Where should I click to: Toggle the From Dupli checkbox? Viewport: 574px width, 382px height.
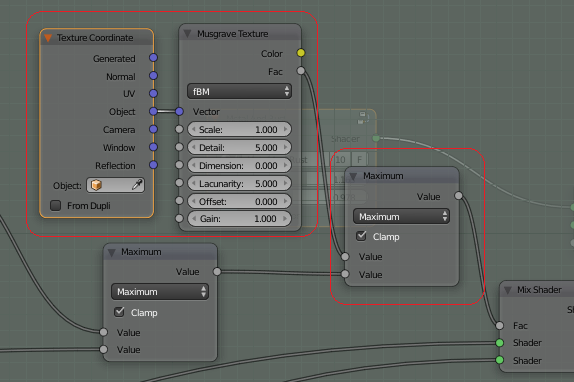pos(56,205)
